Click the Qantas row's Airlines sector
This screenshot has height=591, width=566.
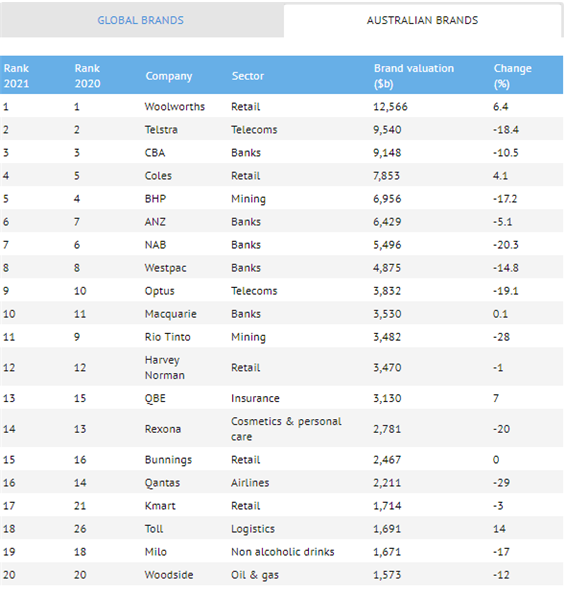(x=250, y=483)
